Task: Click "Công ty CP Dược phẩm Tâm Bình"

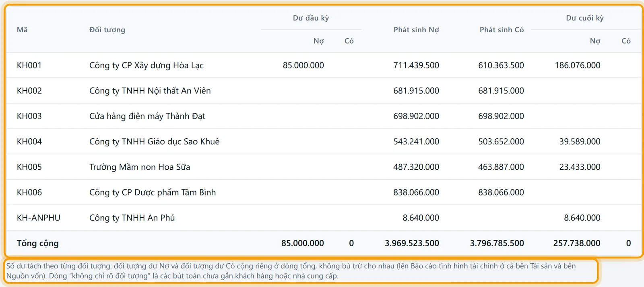Action: (153, 192)
